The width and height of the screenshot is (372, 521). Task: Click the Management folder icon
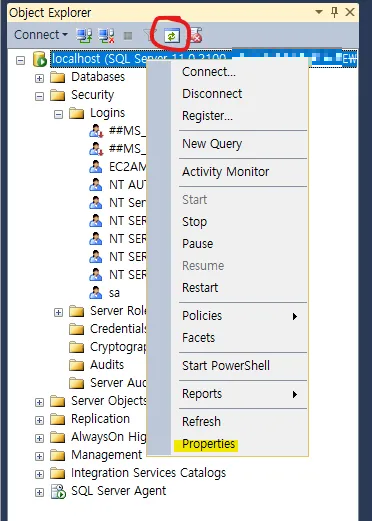57,455
